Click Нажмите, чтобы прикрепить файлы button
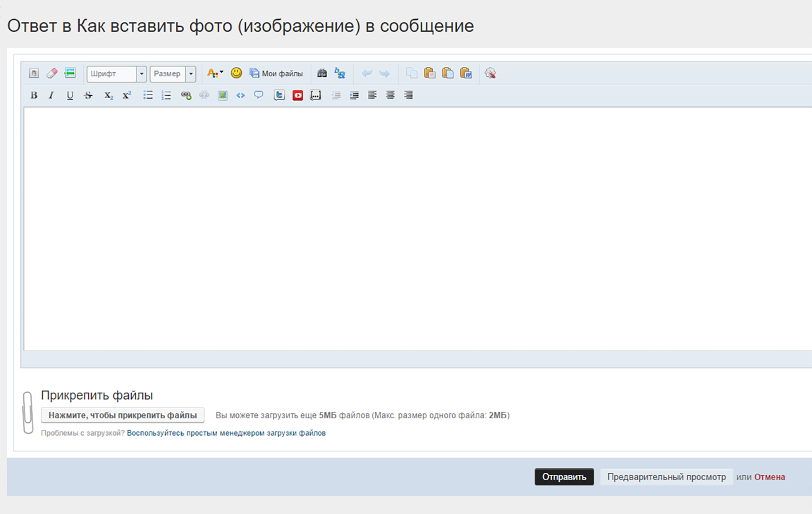 [x=123, y=415]
